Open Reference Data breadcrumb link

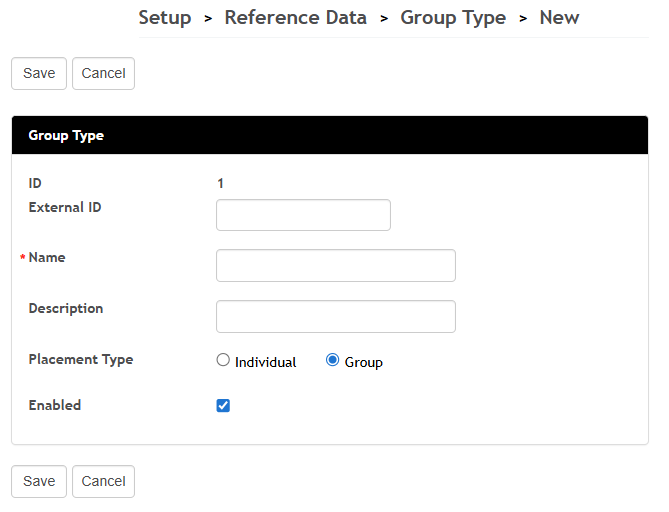tap(296, 18)
